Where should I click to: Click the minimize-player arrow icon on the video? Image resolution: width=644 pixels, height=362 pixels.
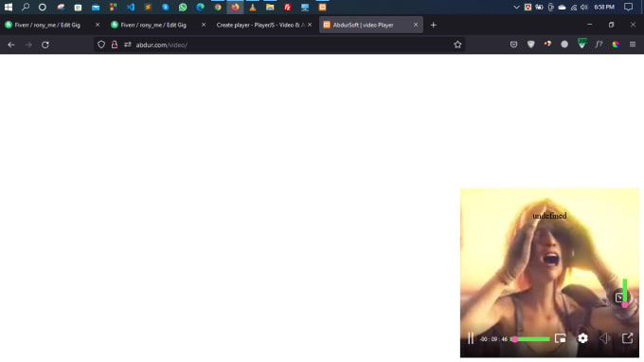(619, 297)
